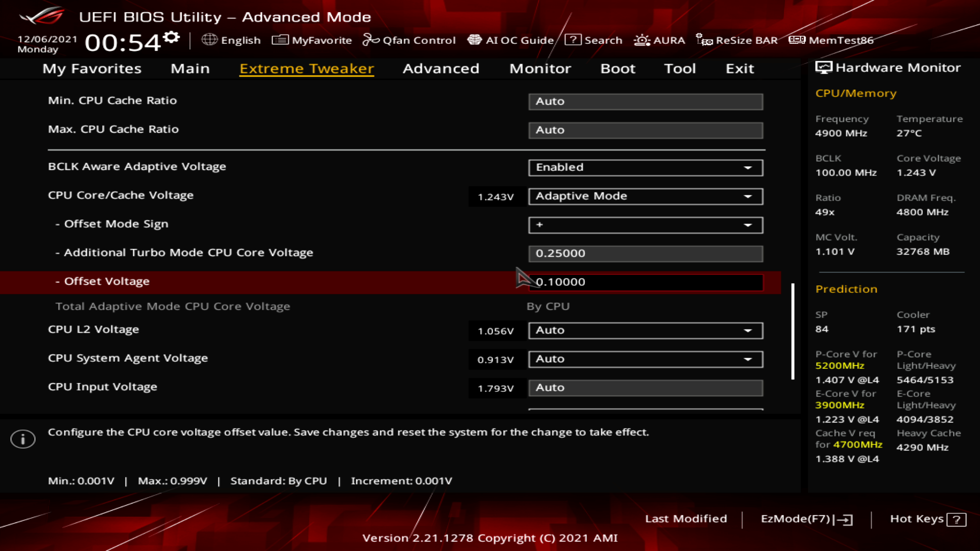Show Hot Keys help
The image size is (980, 551).
927,519
